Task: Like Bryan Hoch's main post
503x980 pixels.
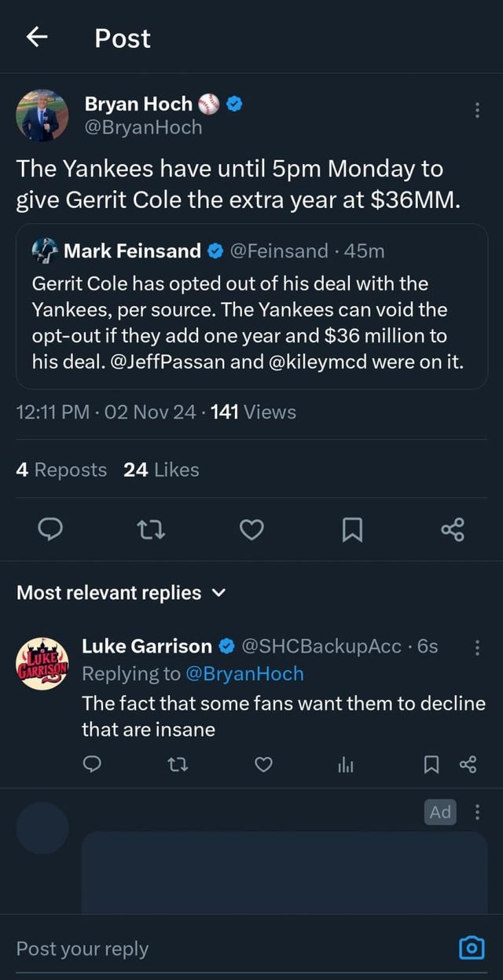Action: point(251,531)
